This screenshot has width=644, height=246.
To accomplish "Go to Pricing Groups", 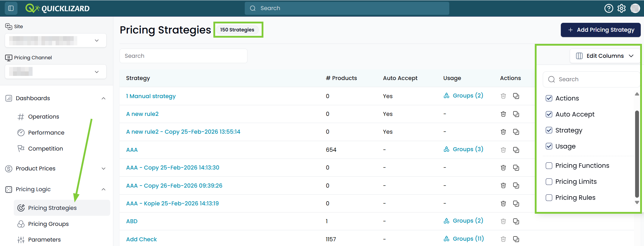I will (x=48, y=224).
